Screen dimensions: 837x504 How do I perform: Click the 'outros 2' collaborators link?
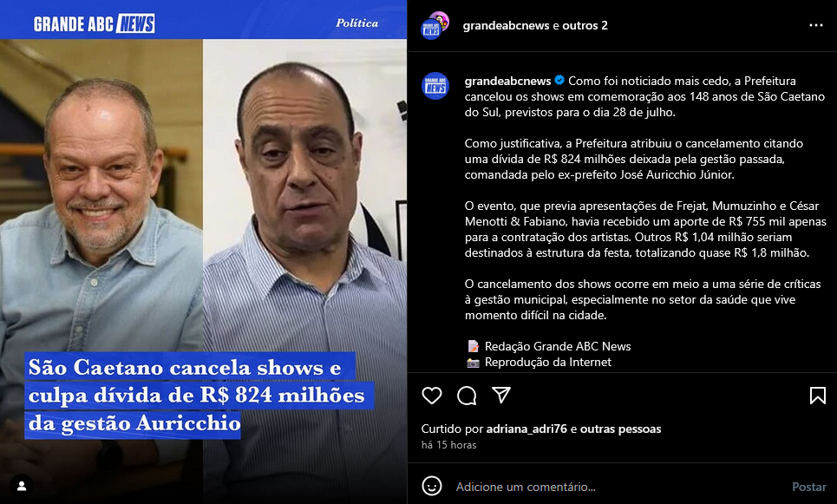pyautogui.click(x=585, y=26)
